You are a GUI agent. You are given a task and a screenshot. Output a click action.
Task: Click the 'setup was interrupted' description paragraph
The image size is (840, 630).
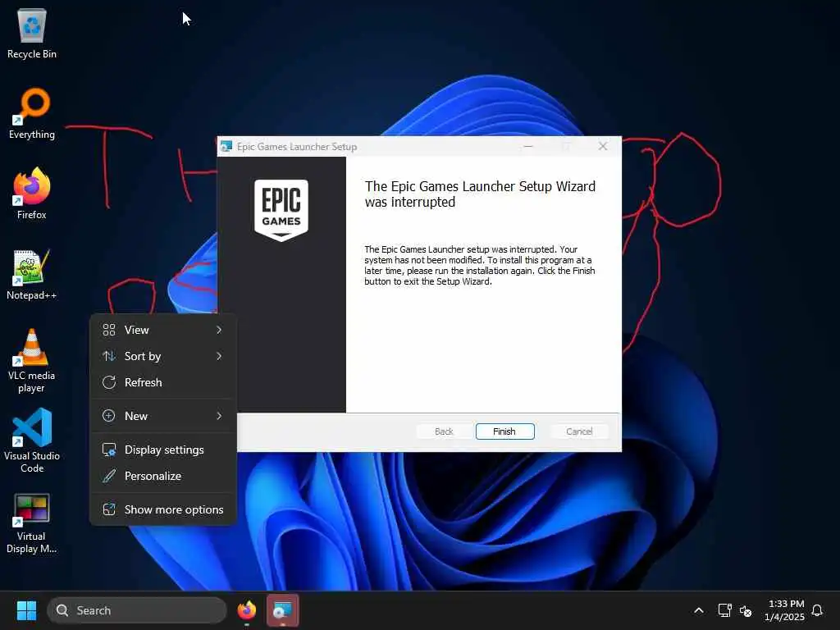pos(479,265)
